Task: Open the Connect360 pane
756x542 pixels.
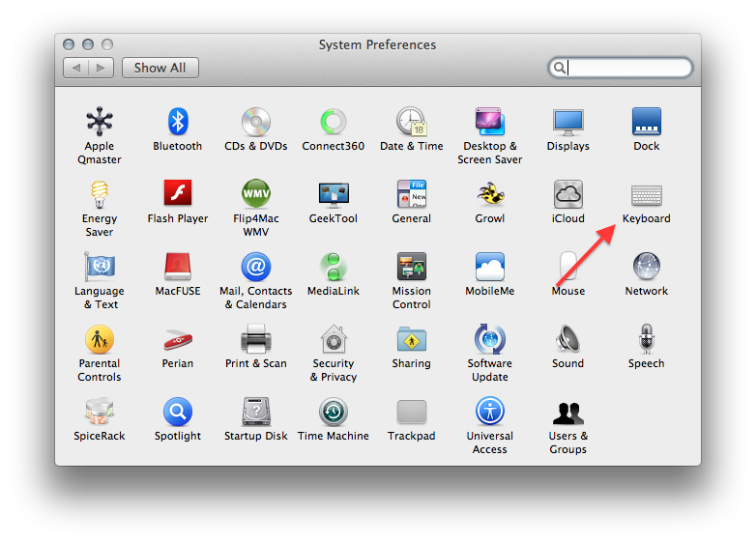Action: [x=334, y=122]
